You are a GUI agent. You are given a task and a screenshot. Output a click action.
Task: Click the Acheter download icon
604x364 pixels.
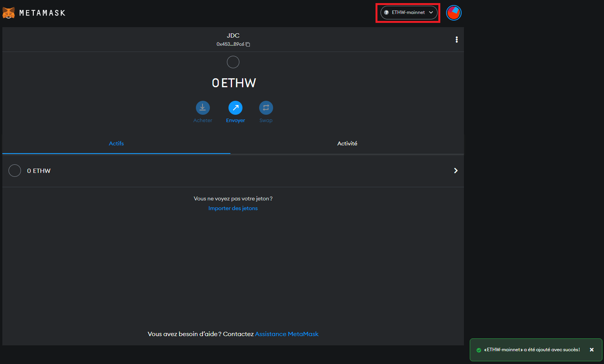pyautogui.click(x=202, y=108)
